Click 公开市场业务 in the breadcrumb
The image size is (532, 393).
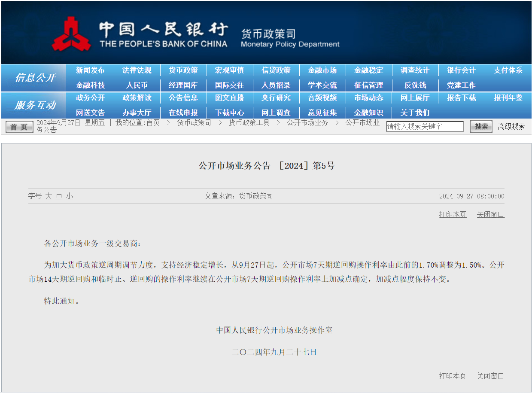(x=307, y=123)
